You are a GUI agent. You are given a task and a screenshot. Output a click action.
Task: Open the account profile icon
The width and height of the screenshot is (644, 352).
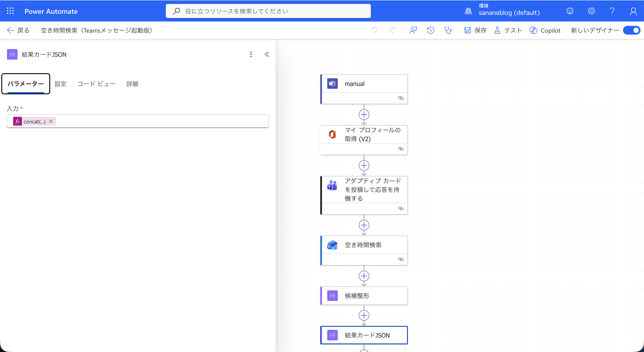tap(633, 11)
